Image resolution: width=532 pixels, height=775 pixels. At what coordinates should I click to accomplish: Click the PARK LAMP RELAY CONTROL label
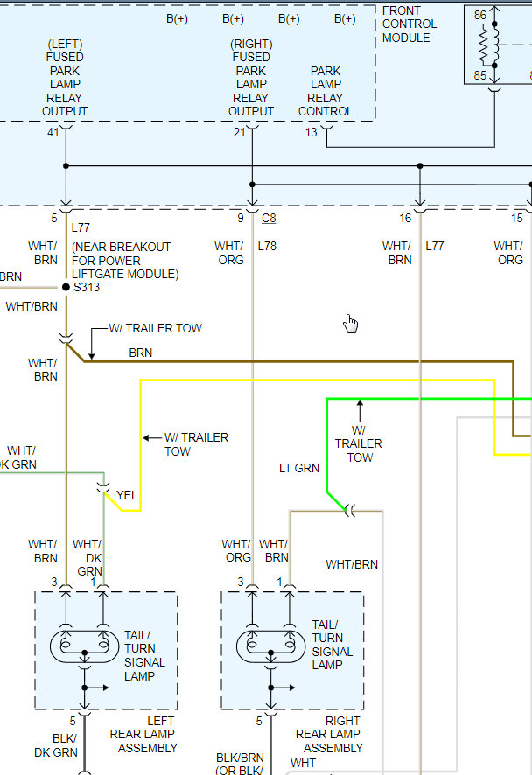325,91
